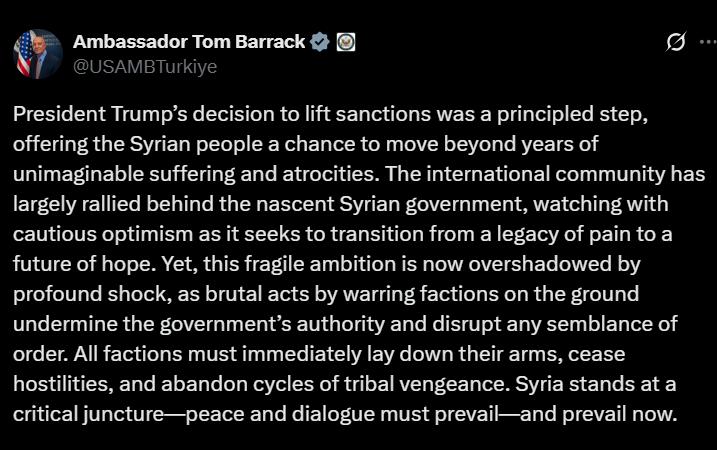Click the phrase "critical juncture" in the post
Image resolution: width=717 pixels, height=450 pixels.
point(88,414)
